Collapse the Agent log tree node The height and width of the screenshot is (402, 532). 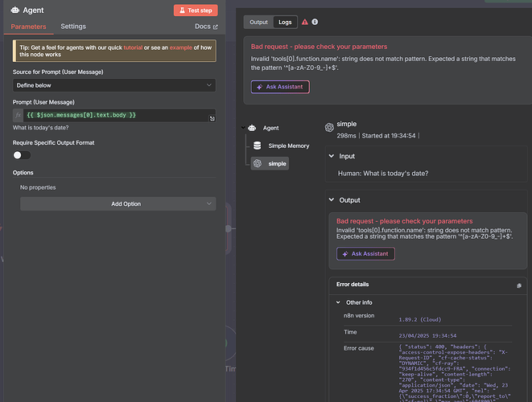coord(243,128)
